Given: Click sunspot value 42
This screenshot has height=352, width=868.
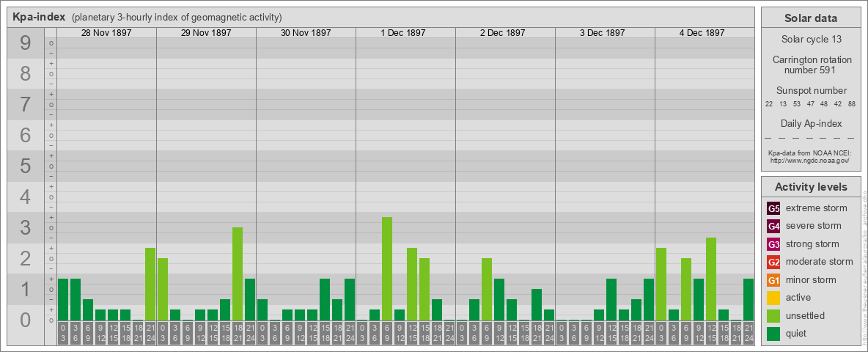Looking at the screenshot, I should 837,104.
